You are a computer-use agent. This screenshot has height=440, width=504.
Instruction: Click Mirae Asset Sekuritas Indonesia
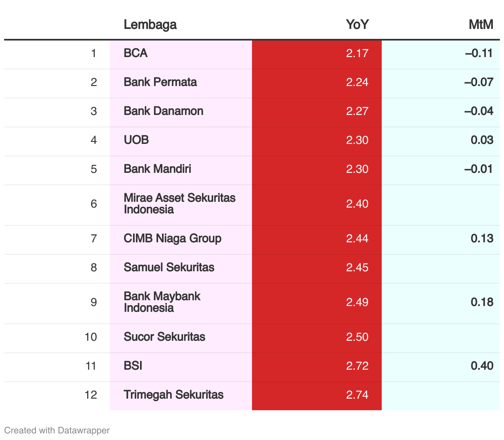[x=179, y=204]
